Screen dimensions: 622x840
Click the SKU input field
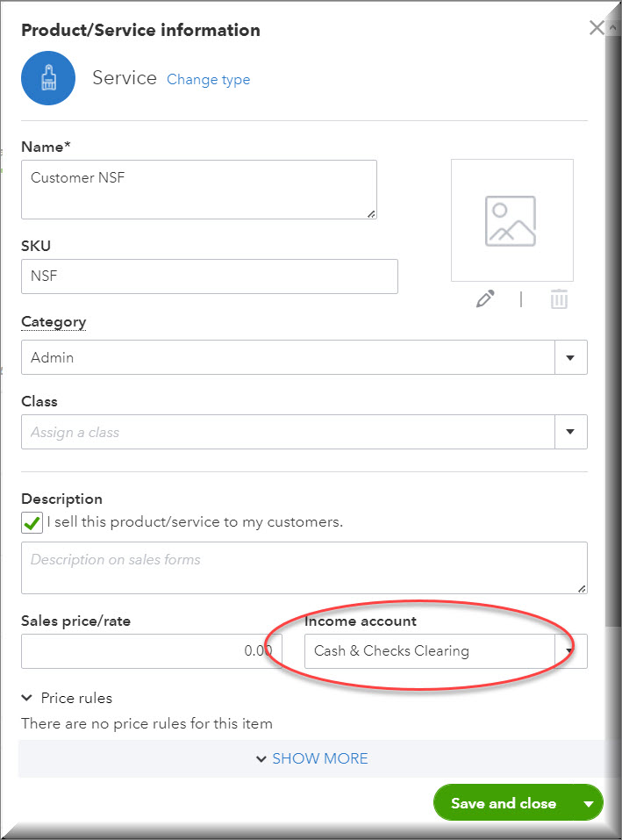pos(209,276)
